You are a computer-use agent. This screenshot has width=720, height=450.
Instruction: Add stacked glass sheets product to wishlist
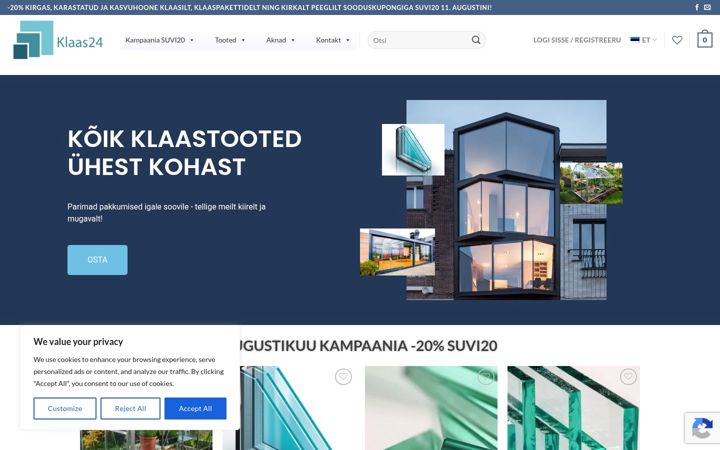click(628, 377)
